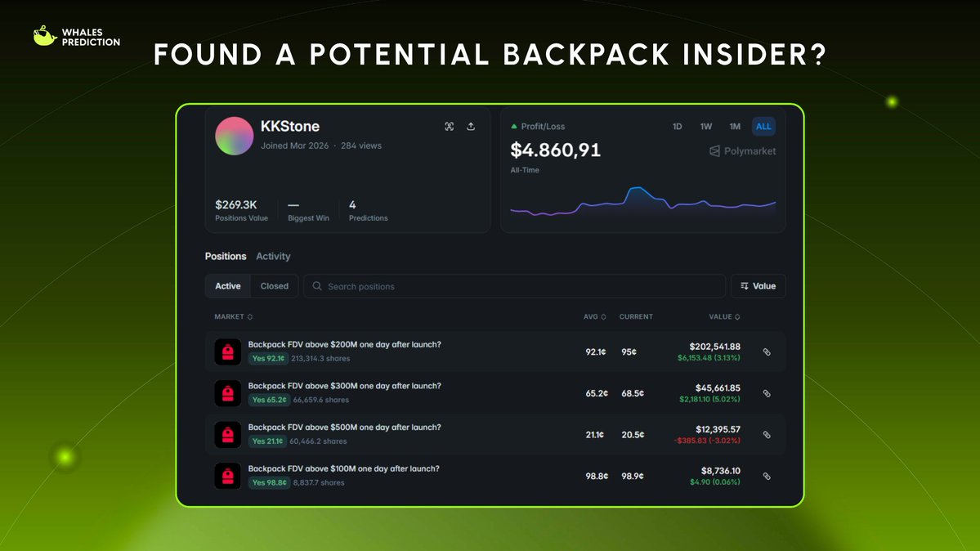Click '284 views' text
Viewport: 980px width, 551px height.
click(x=360, y=146)
